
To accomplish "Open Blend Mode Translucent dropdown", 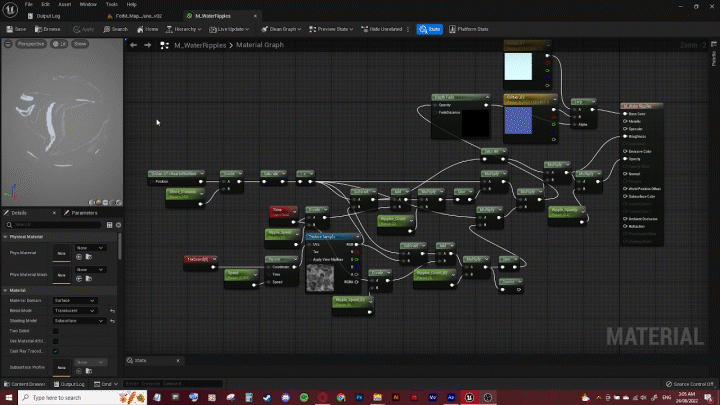I will click(74, 311).
